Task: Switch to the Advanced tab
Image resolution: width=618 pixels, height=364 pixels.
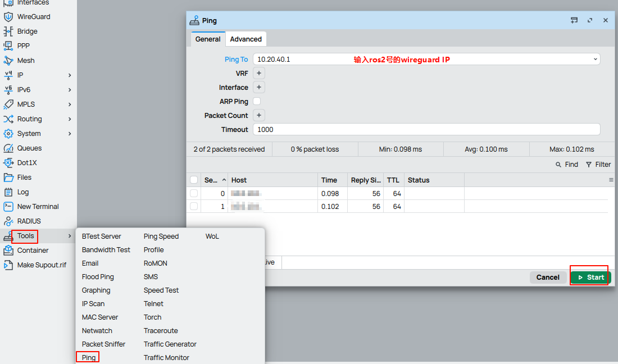Action: click(246, 39)
